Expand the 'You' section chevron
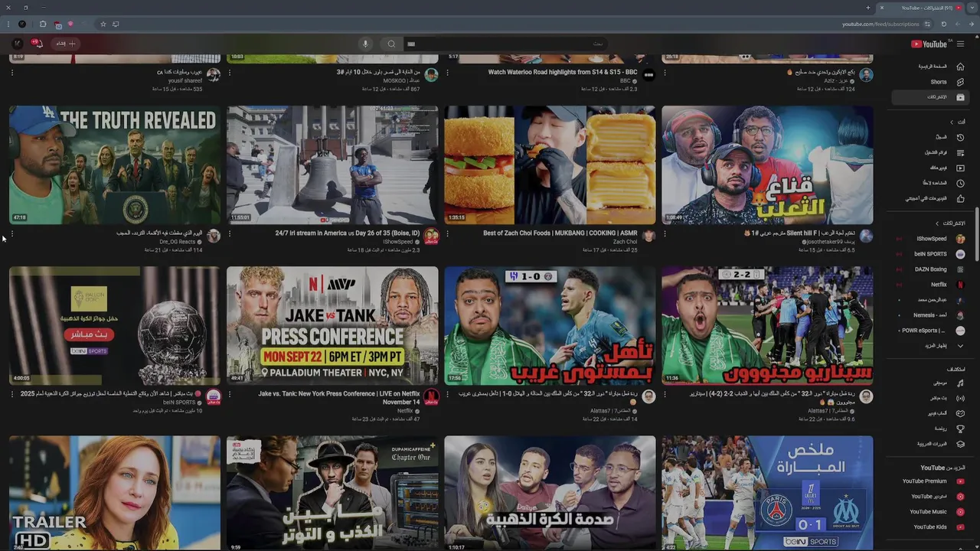Viewport: 980px width, 551px height. [952, 122]
